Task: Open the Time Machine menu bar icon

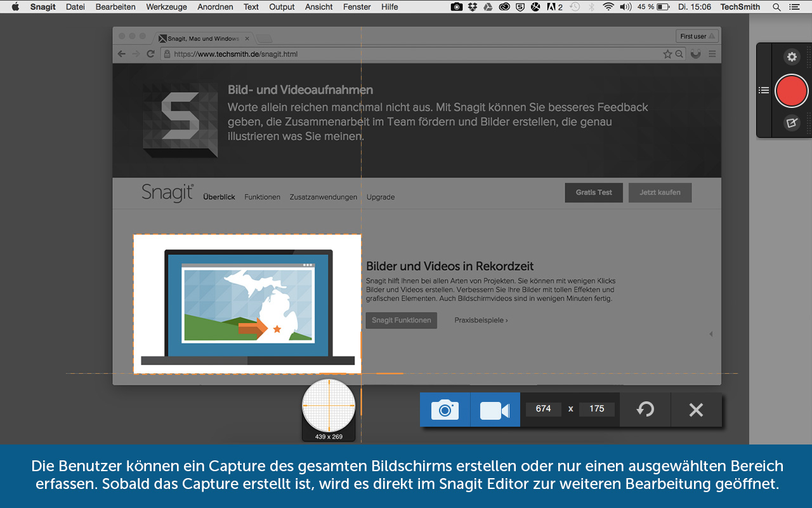Action: 575,7
